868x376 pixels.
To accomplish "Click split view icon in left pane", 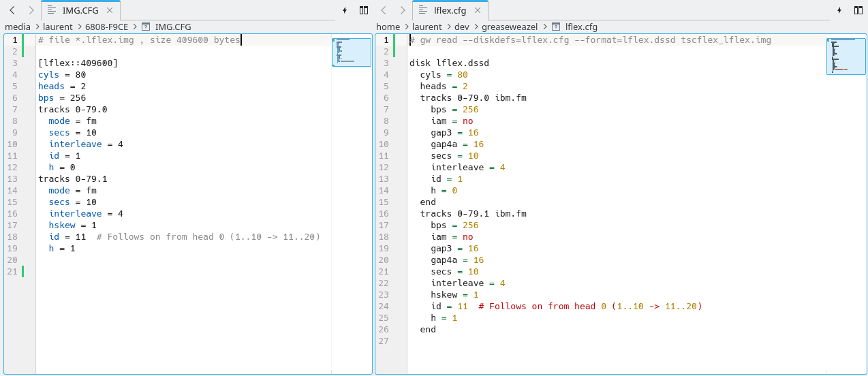I will (364, 10).
